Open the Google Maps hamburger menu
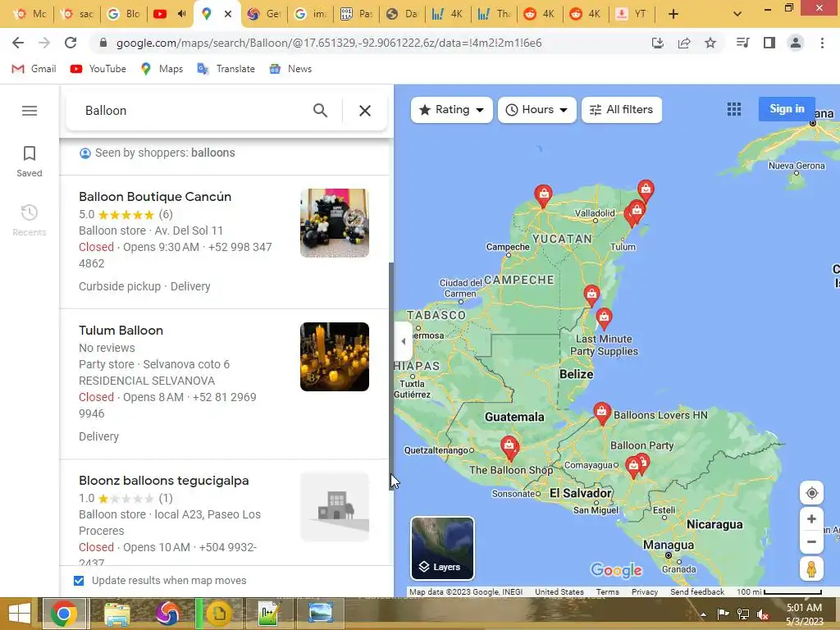Screen dimensions: 840x630 tap(30, 111)
